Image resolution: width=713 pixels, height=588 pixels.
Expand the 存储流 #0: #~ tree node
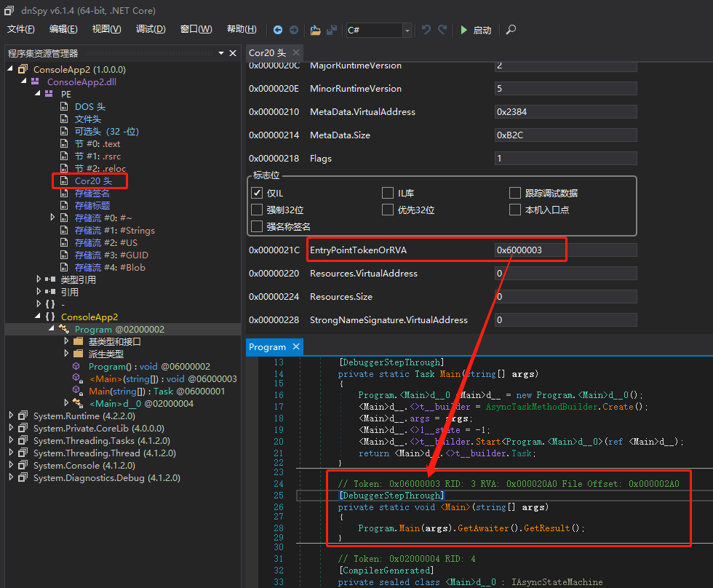pos(52,218)
